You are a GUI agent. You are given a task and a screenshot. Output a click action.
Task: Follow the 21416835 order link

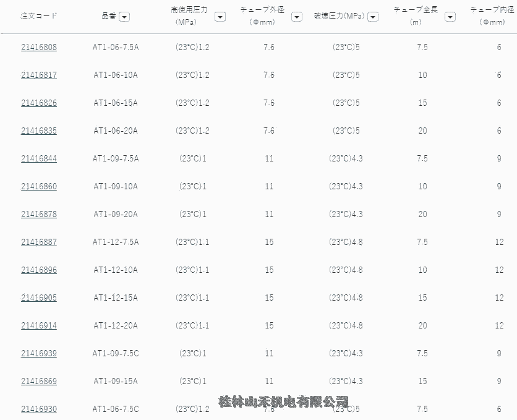coord(39,131)
